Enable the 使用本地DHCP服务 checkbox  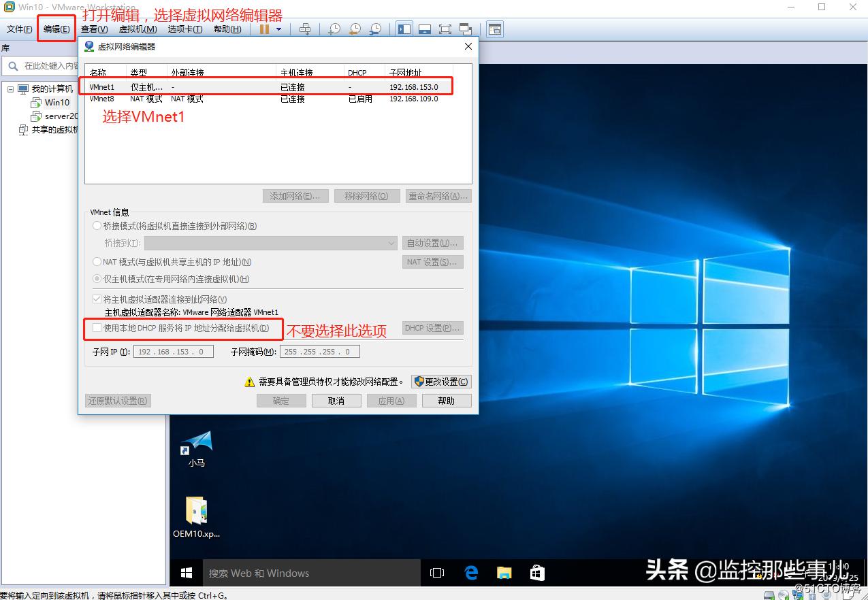tap(97, 328)
